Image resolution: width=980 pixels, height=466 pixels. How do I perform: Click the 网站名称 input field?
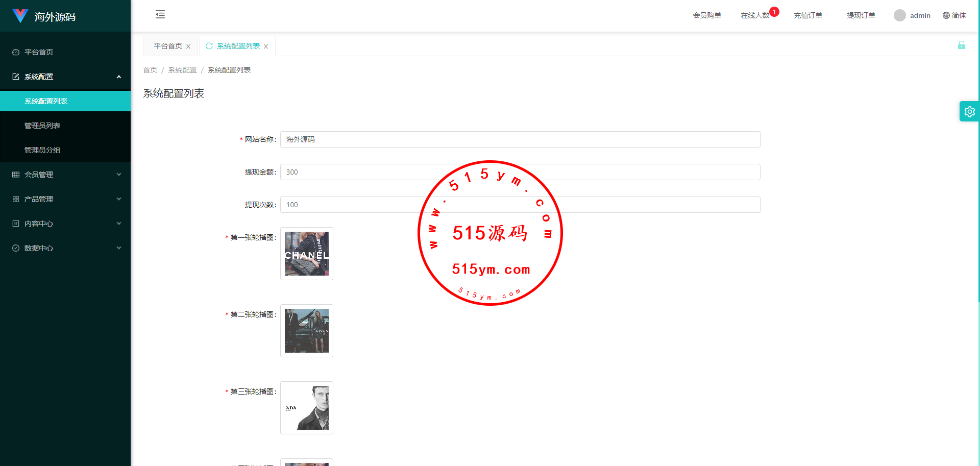(520, 139)
